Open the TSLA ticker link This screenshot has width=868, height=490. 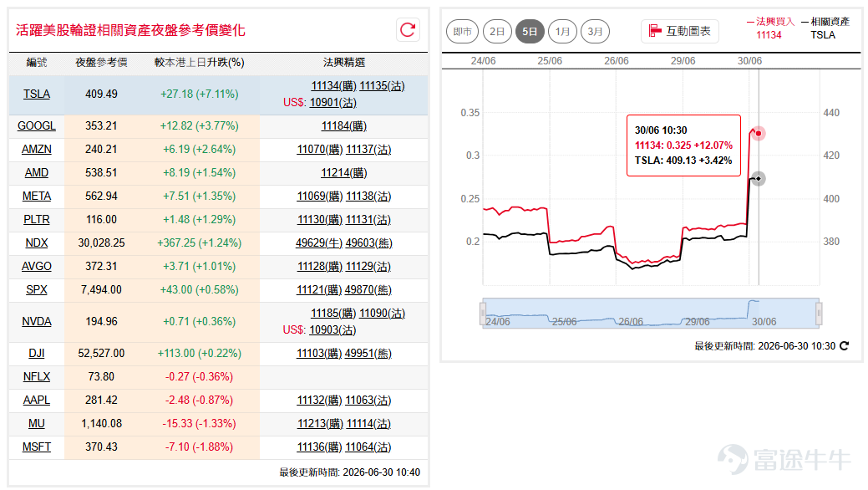[37, 94]
